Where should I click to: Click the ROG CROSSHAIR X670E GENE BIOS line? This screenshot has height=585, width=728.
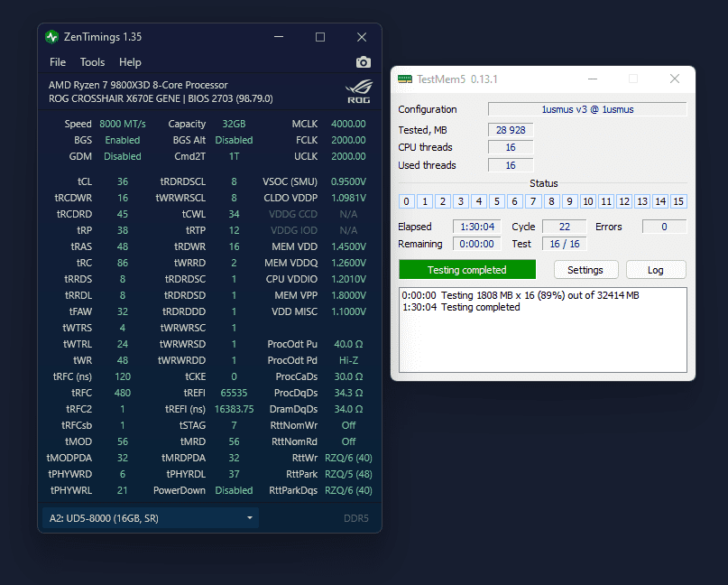tap(161, 98)
